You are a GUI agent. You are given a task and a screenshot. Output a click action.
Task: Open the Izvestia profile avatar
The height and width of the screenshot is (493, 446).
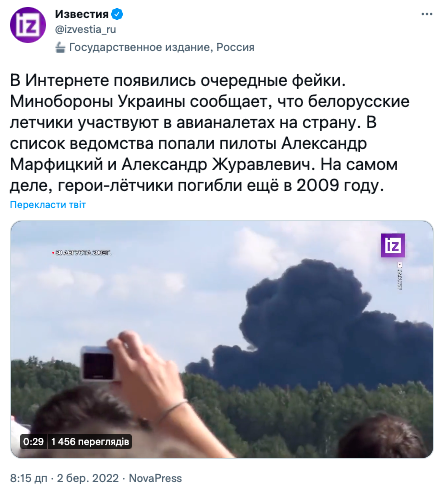28,25
